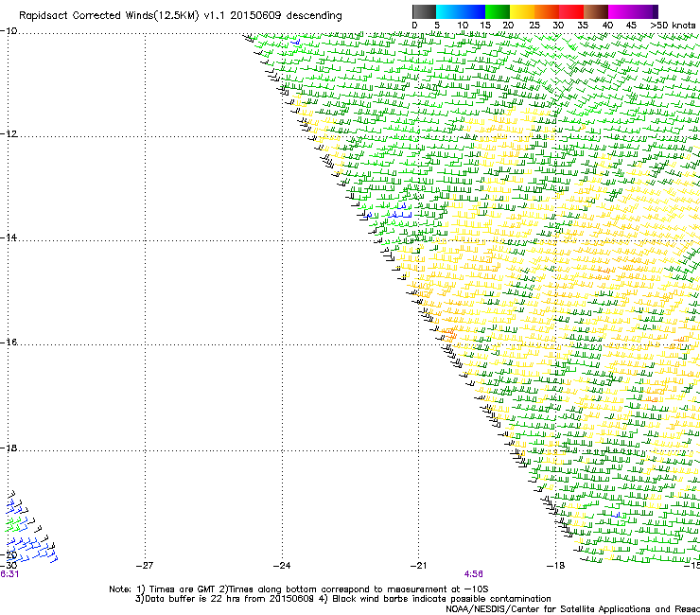Click the '-10' latitude label at top left
700x615 pixels.
click(9, 31)
